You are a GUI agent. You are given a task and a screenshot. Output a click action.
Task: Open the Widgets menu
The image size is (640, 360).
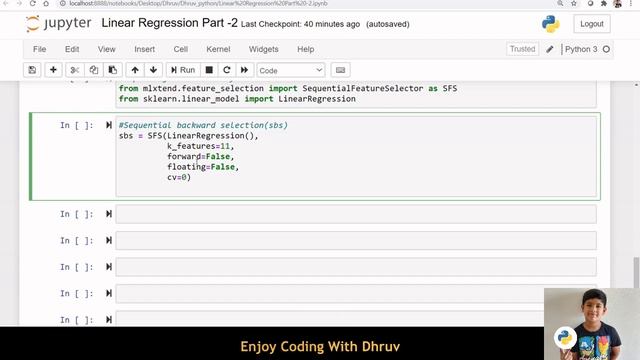(264, 49)
